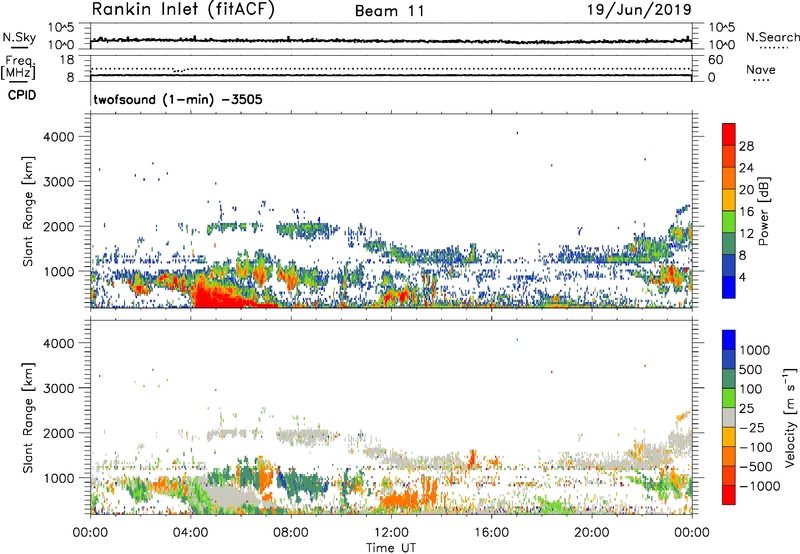Viewport: 800px width, 554px height.
Task: Click the "28" power colorbar value
Action: (x=746, y=146)
